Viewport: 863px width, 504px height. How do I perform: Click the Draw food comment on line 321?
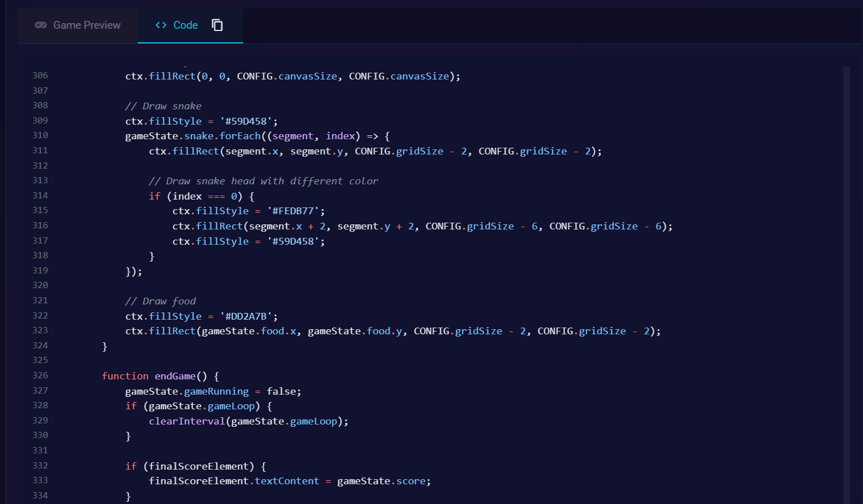click(x=161, y=300)
